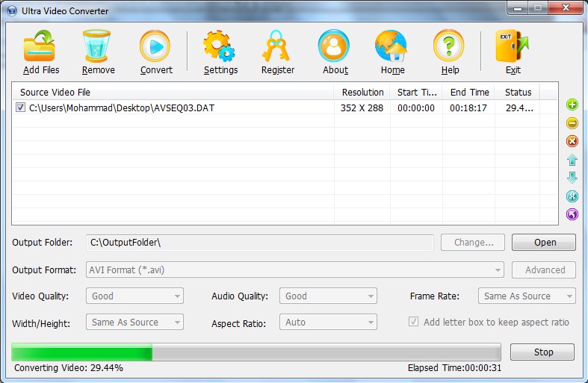Screen dimensions: 588x383
Task: Click the blue scissors cut icon on the right sidebar
Action: pyautogui.click(x=572, y=196)
